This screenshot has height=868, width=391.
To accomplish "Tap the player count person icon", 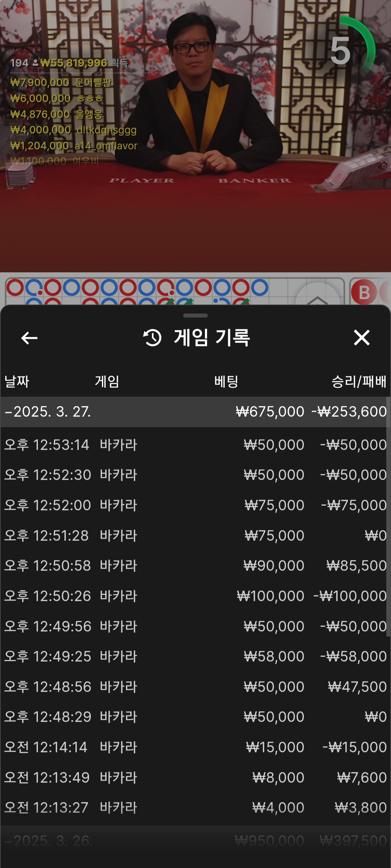I will (x=35, y=63).
